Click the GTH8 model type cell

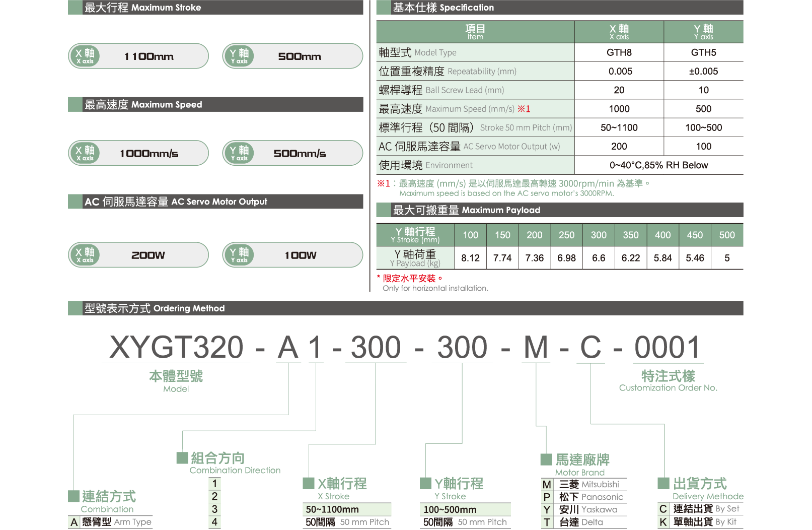619,52
